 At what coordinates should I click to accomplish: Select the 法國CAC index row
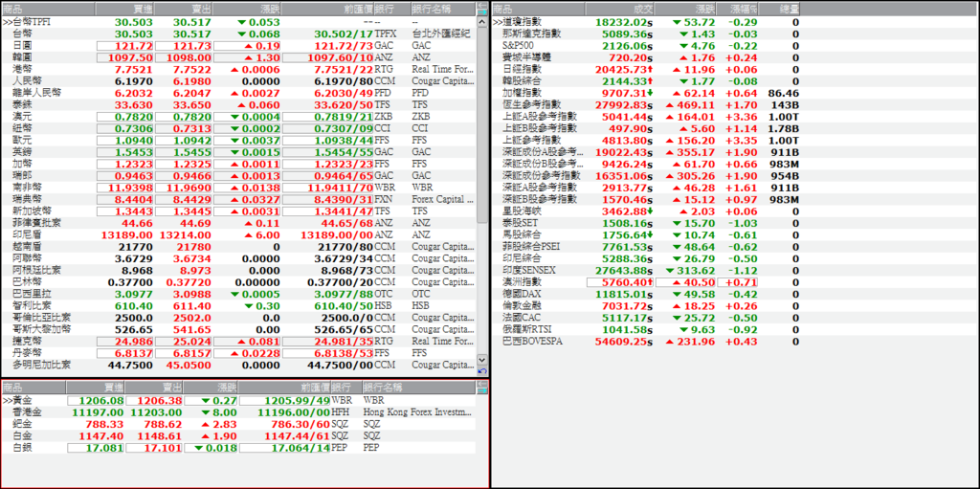[x=646, y=317]
